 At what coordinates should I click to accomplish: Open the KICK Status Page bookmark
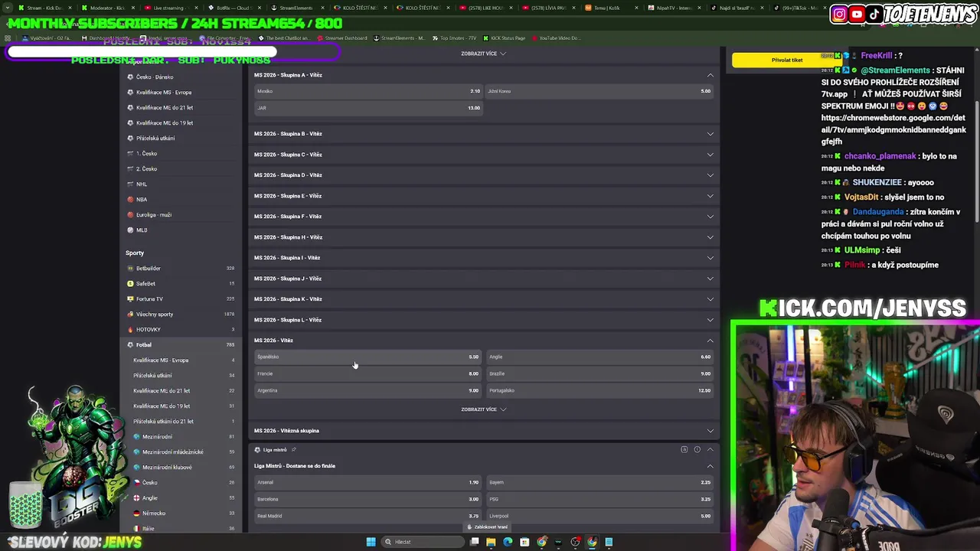click(505, 38)
